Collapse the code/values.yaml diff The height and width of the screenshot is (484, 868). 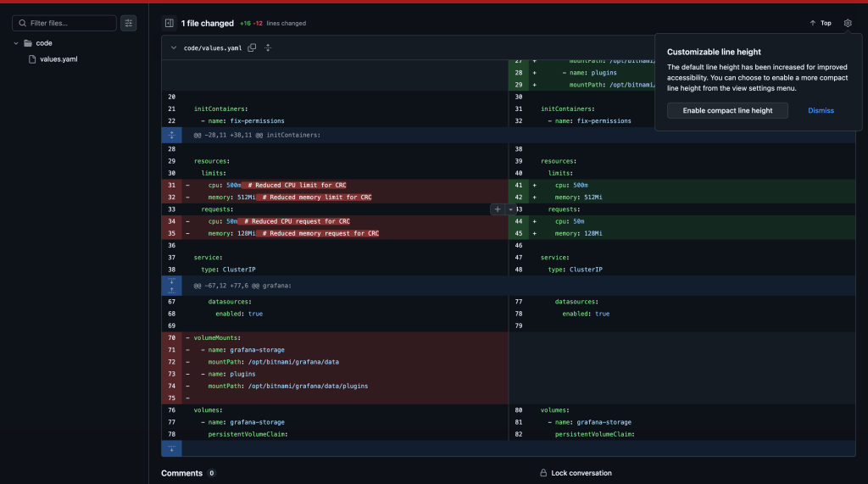(174, 47)
